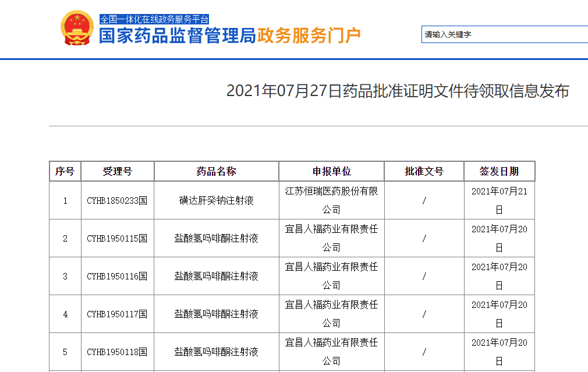The height and width of the screenshot is (372, 588).
Task: Click 宜昌人福药业有限责任公司 in the CYHB1950115国 row
Action: point(331,239)
